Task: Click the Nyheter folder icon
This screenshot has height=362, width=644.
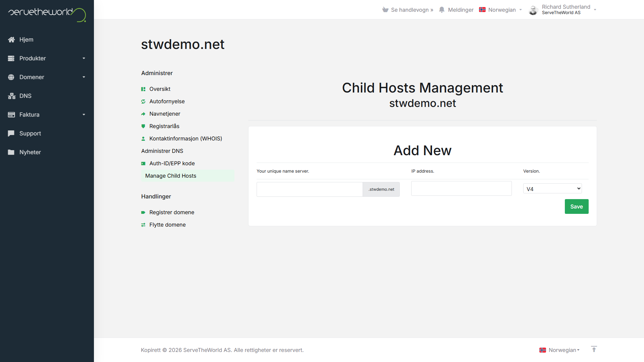Action: click(x=11, y=152)
